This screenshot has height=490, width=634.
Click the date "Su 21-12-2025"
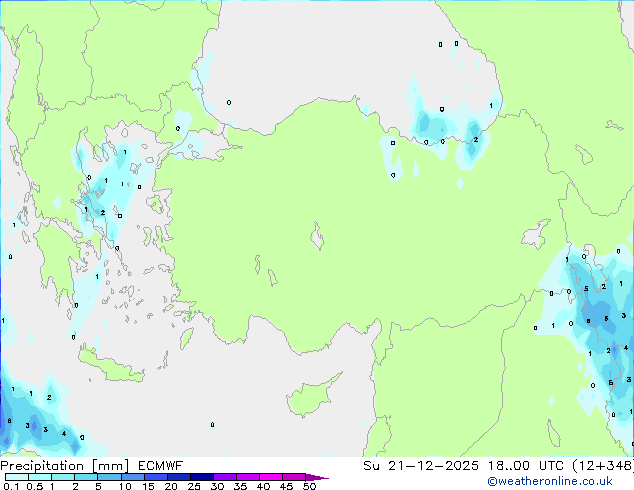tap(421, 466)
